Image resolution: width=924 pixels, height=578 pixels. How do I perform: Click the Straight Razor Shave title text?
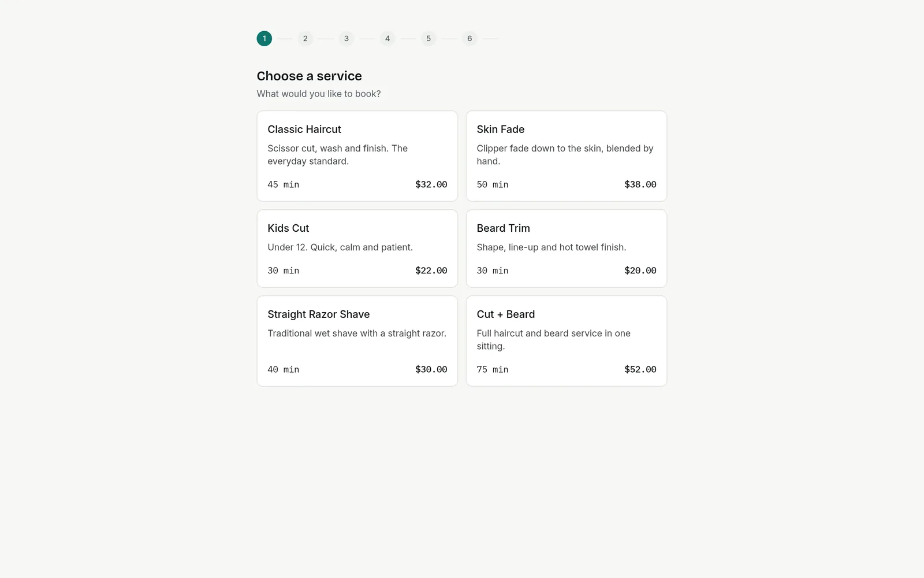click(x=319, y=314)
